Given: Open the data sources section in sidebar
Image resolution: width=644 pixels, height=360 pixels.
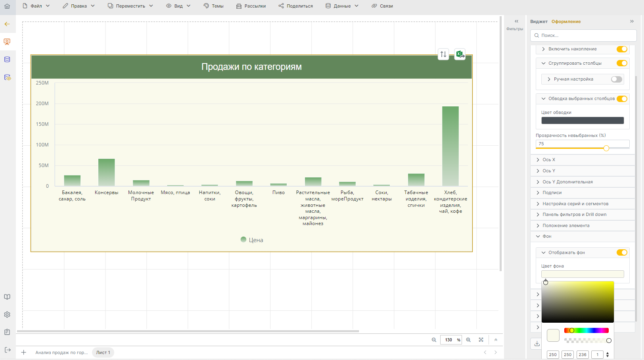Looking at the screenshot, I should pos(7,59).
